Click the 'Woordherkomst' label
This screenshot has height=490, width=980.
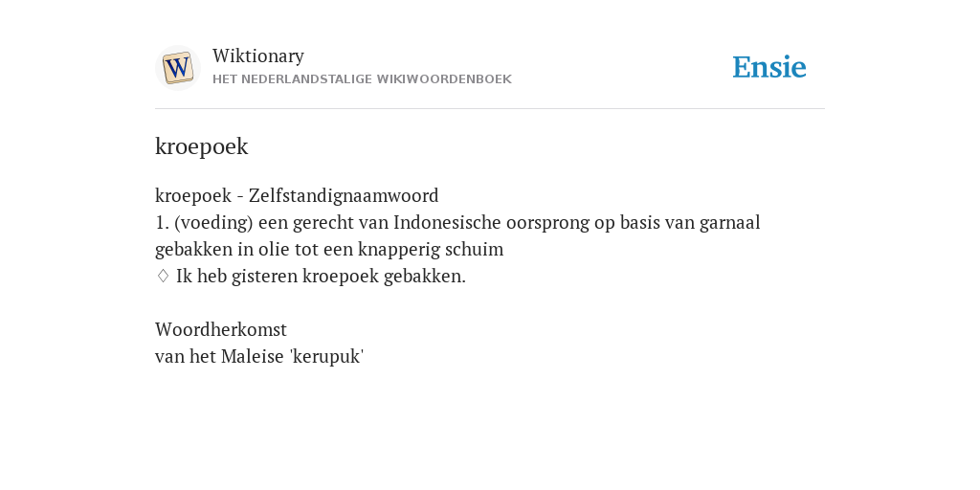221,329
